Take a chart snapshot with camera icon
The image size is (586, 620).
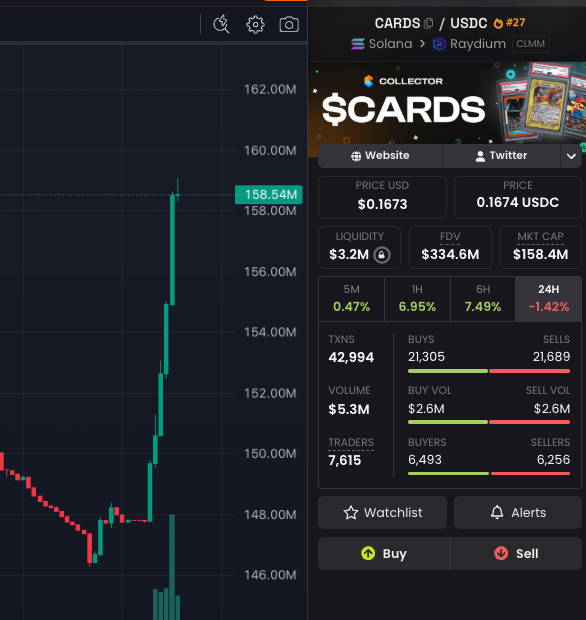[x=289, y=25]
